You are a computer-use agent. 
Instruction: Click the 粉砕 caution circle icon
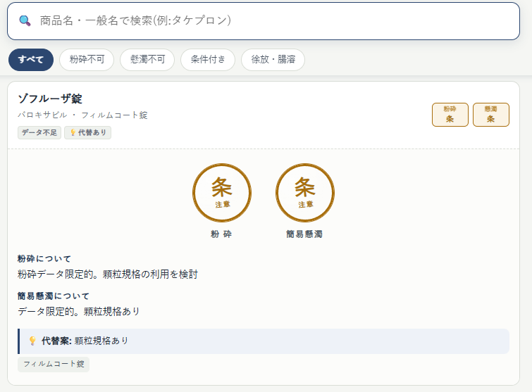(x=222, y=193)
